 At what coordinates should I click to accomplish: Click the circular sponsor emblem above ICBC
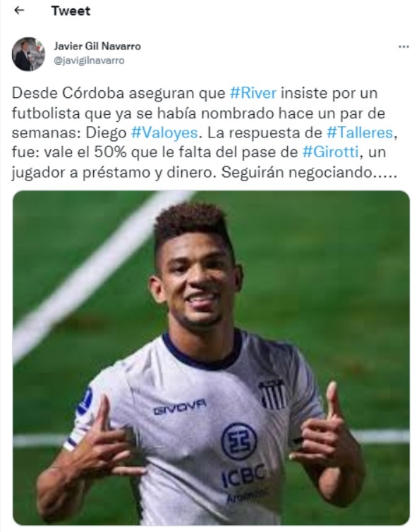(238, 441)
